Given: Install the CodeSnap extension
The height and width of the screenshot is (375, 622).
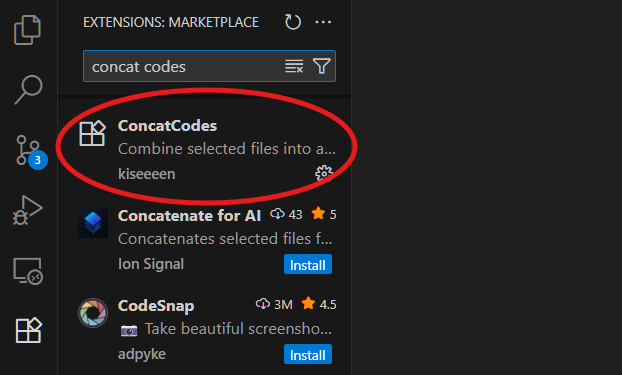Looking at the screenshot, I should (308, 354).
